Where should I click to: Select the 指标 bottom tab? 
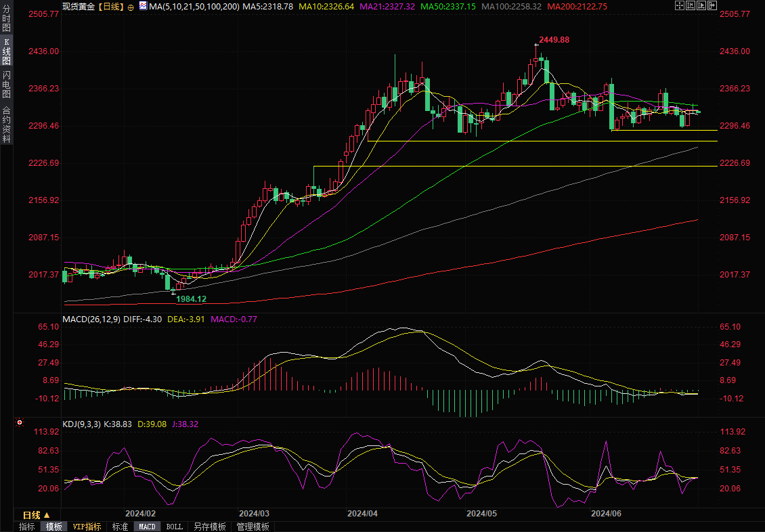(x=27, y=527)
